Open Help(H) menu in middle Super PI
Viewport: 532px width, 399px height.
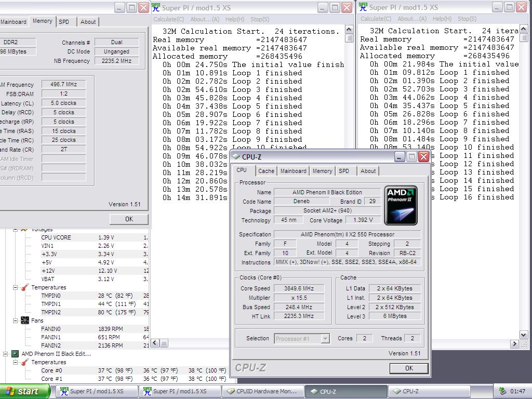click(x=235, y=19)
